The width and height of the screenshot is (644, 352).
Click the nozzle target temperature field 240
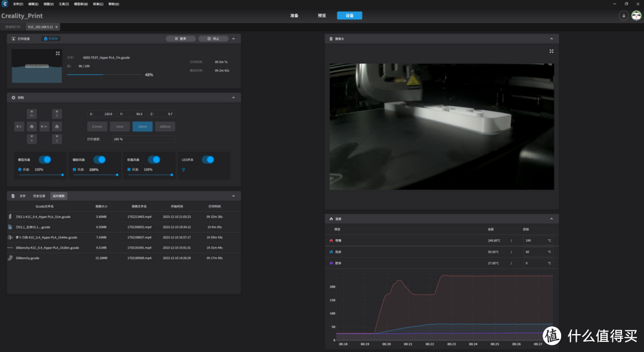[x=538, y=240]
